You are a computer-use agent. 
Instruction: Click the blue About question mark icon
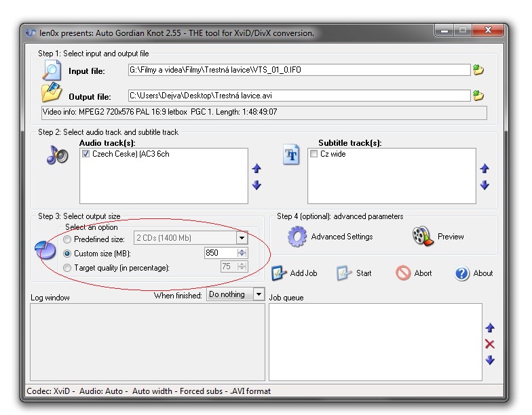[x=461, y=273]
